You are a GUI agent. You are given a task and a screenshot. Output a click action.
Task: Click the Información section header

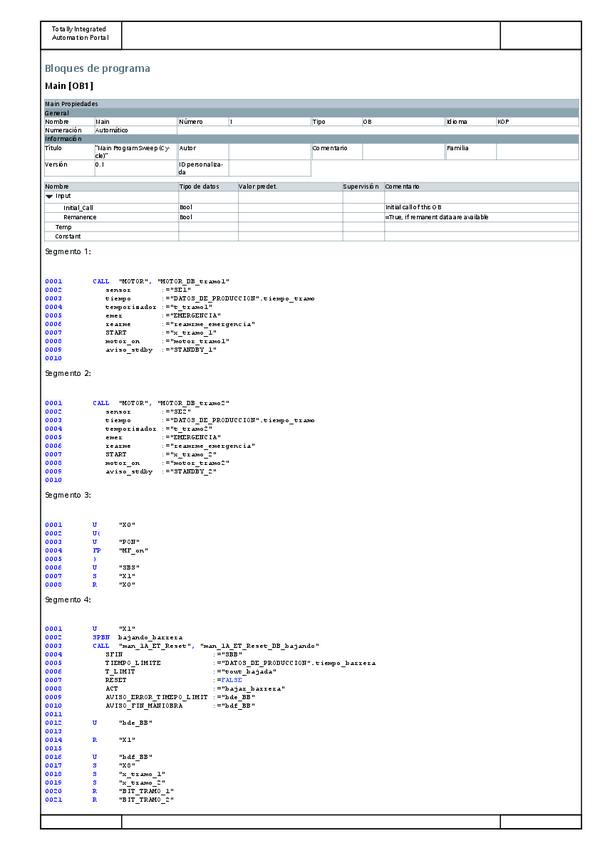[x=64, y=139]
